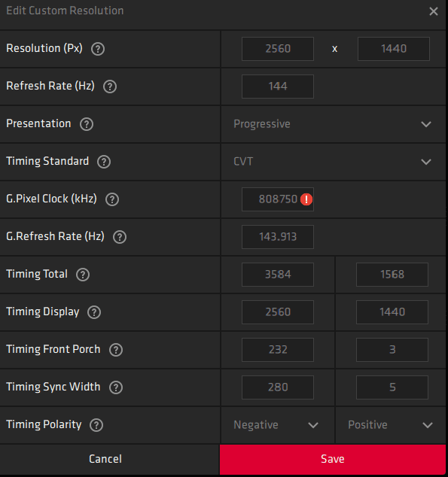Save the custom resolution
The image size is (448, 477).
(x=333, y=460)
